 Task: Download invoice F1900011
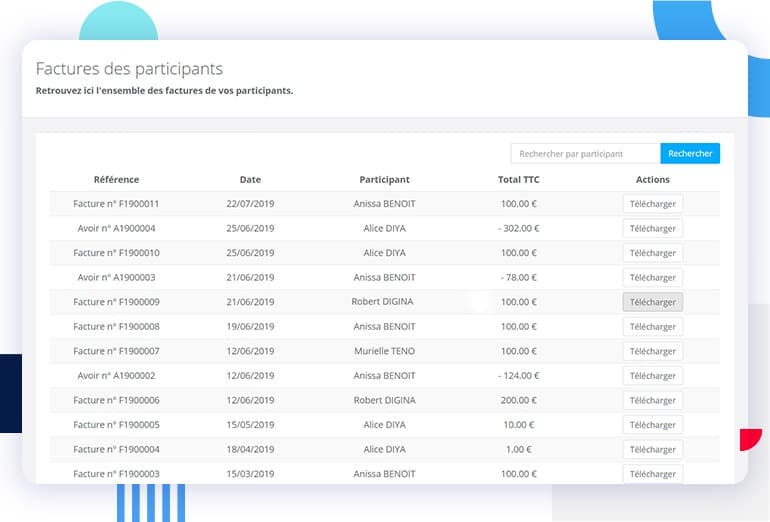pos(652,204)
